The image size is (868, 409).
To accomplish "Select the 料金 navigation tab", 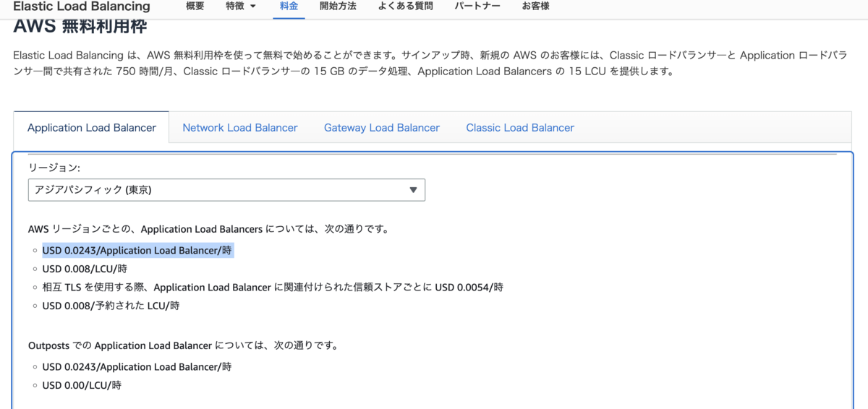I will point(289,7).
